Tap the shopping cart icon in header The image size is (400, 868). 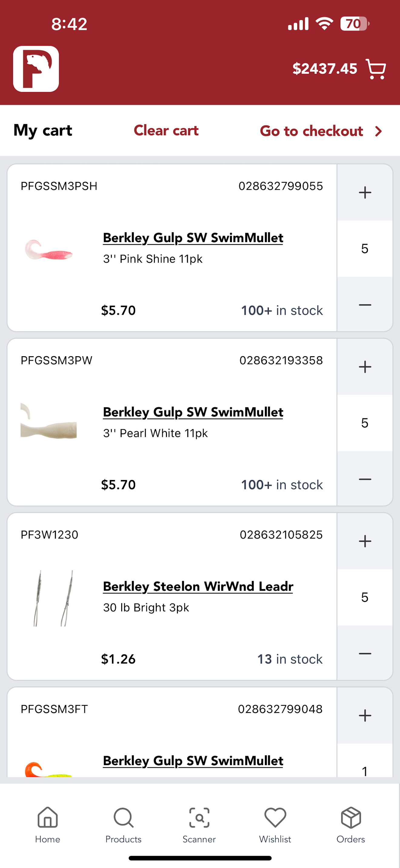376,69
